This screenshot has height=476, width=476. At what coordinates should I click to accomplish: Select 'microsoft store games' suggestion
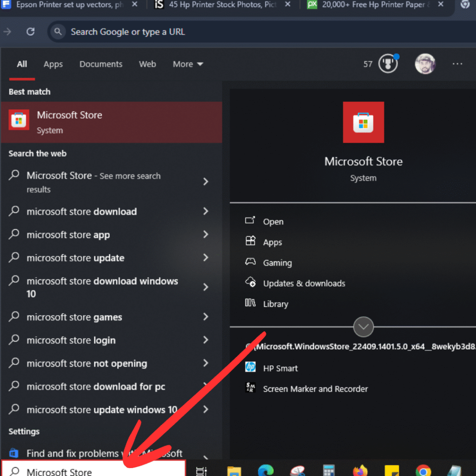click(74, 317)
